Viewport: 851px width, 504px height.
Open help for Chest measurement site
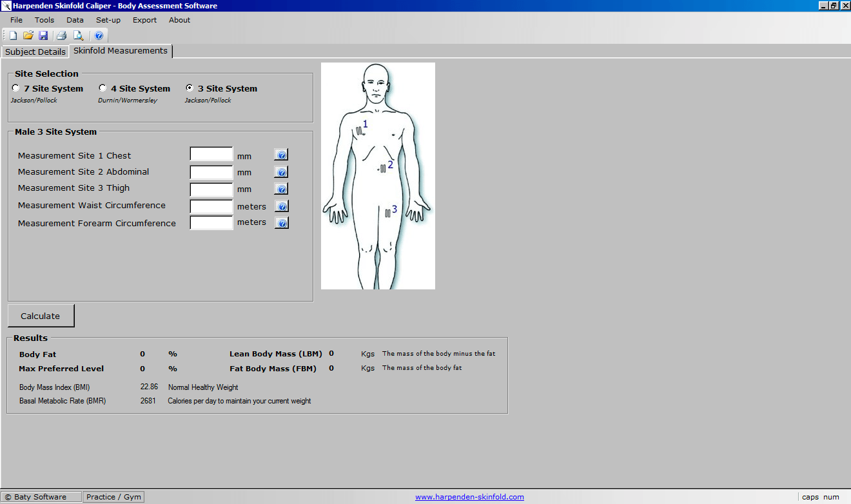[281, 155]
